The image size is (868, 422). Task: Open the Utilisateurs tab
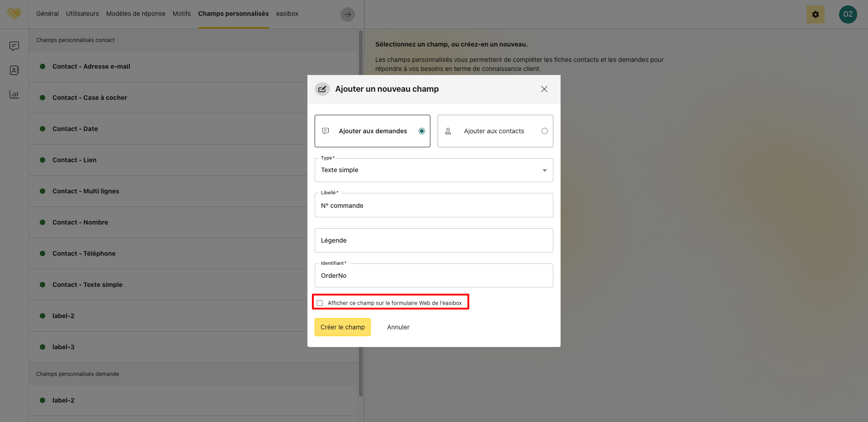82,14
